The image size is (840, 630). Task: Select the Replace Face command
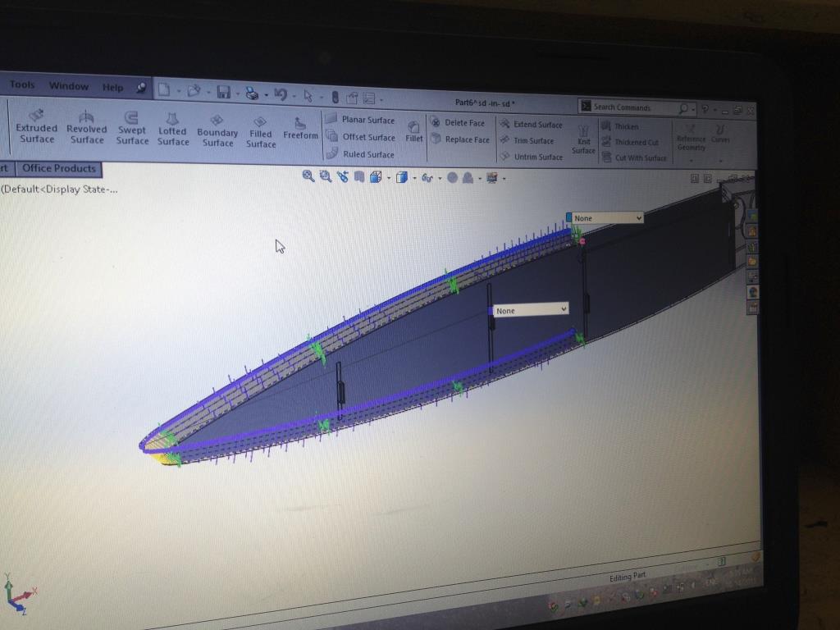[460, 139]
